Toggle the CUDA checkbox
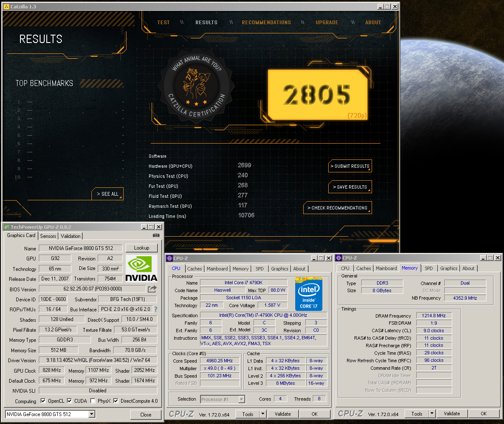The width and height of the screenshot is (504, 424). point(69,401)
